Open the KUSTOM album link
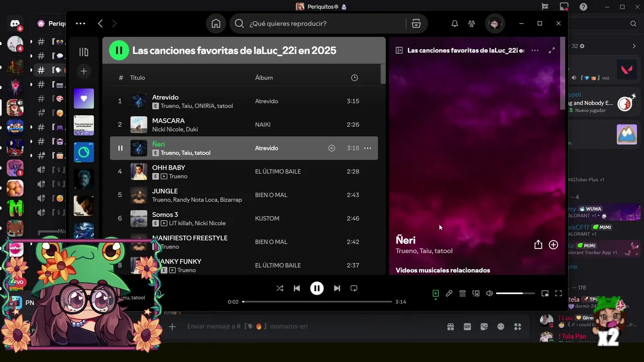This screenshot has height=362, width=644. coord(267,218)
